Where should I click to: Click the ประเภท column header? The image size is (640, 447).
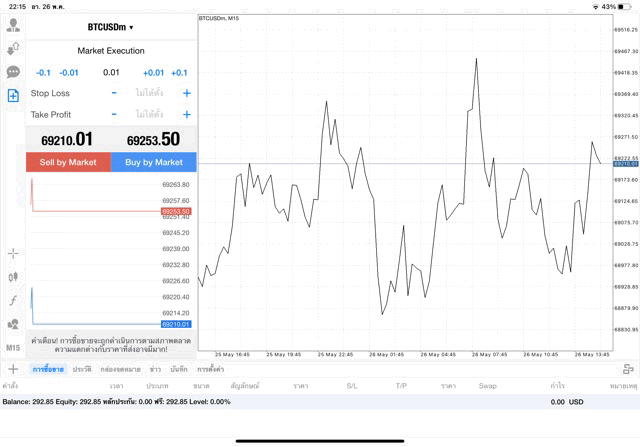157,386
